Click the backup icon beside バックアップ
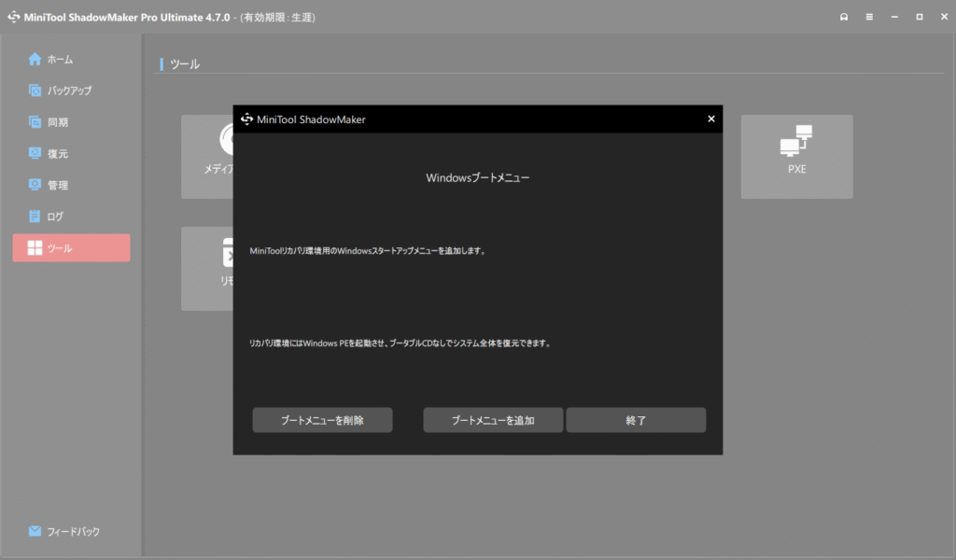Screen dimensions: 956x560 click(x=35, y=91)
